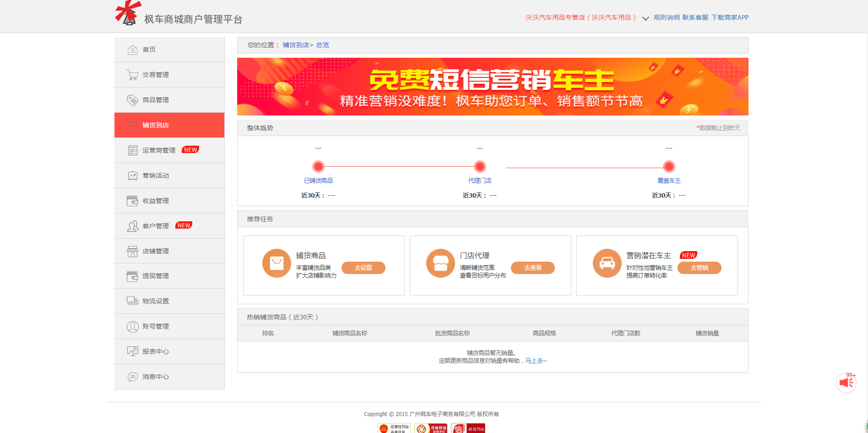Image resolution: width=868 pixels, height=433 pixels.
Task: Click 下载商家APP in the top bar
Action: tap(730, 17)
